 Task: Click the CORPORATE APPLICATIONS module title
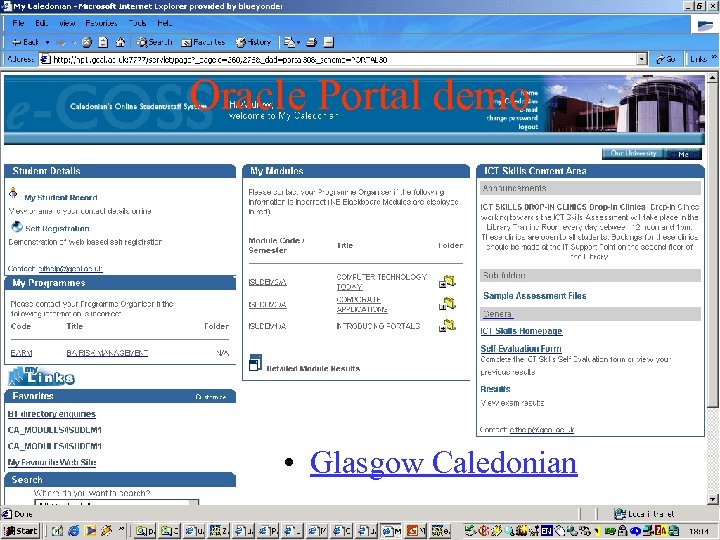tap(362, 304)
